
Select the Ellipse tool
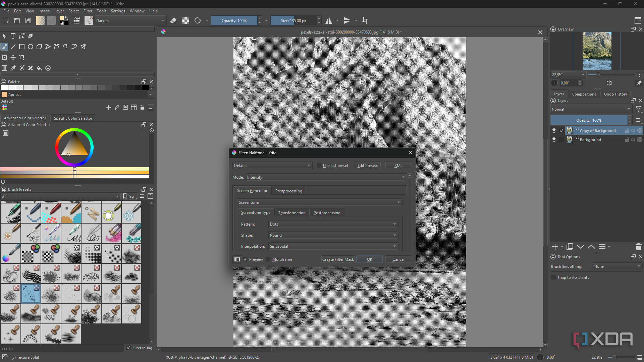coord(31,47)
